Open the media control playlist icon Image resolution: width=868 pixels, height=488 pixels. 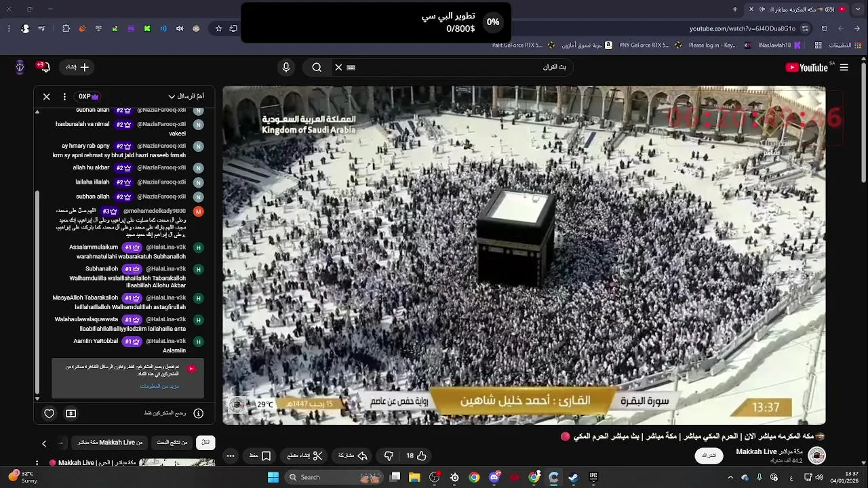[x=42, y=28]
